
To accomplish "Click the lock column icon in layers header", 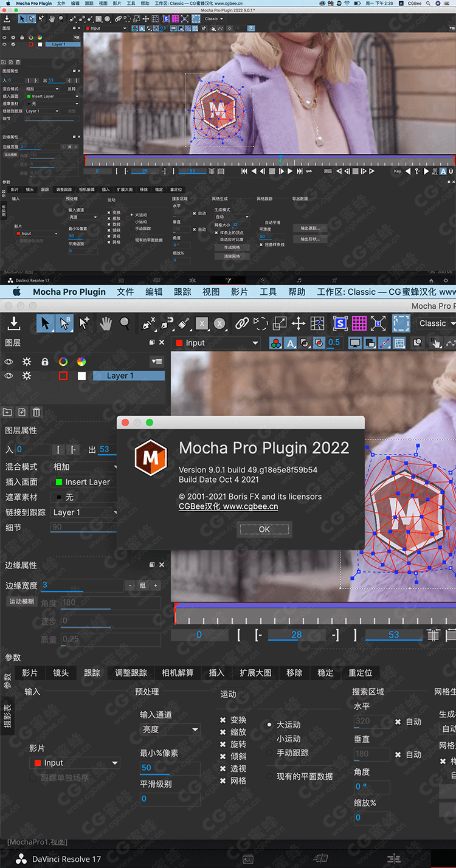I will click(x=45, y=362).
